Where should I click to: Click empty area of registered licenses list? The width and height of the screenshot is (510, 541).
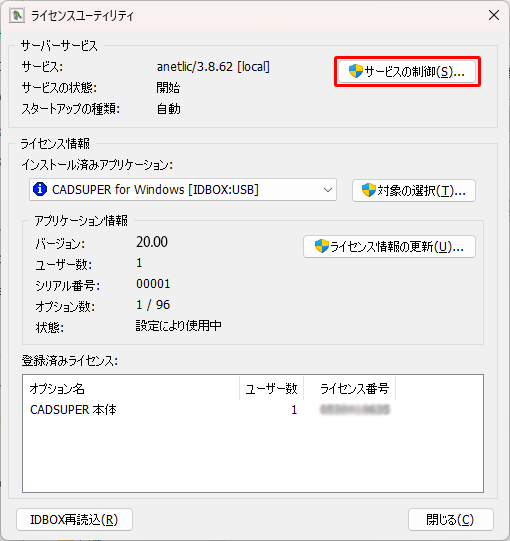tap(253, 455)
